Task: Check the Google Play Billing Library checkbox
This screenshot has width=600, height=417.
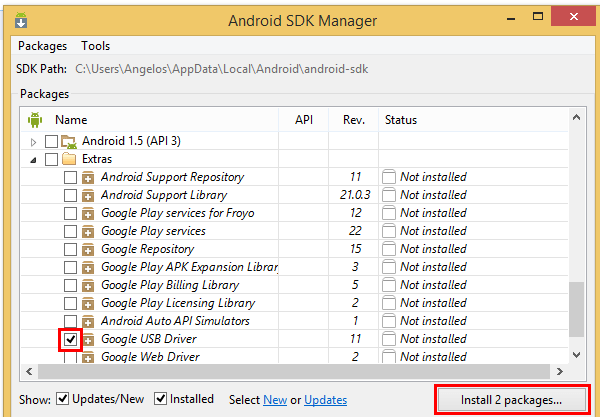Action: (x=70, y=285)
